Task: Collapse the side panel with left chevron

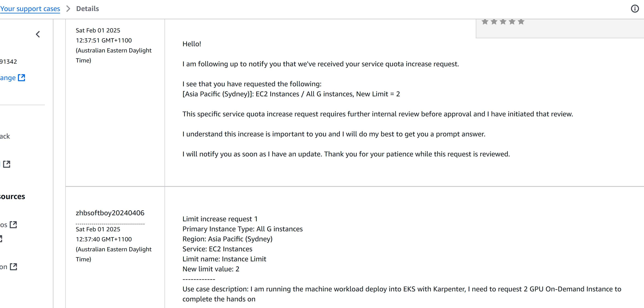Action: [38, 34]
